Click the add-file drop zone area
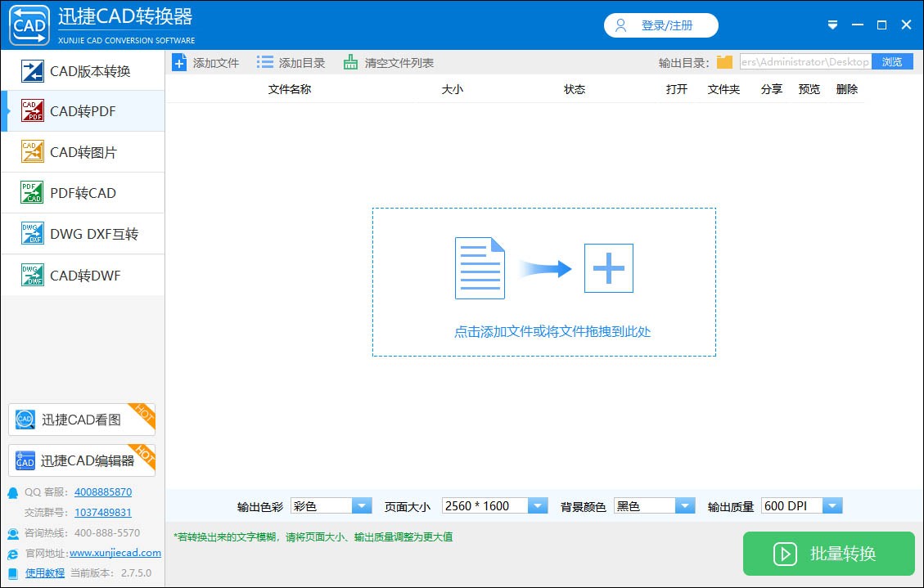The width and height of the screenshot is (924, 588). [x=544, y=282]
